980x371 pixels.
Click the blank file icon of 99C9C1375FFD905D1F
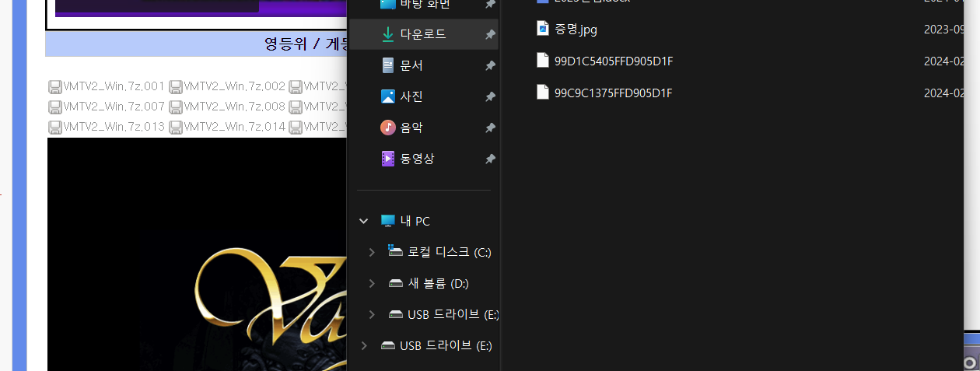click(x=543, y=92)
